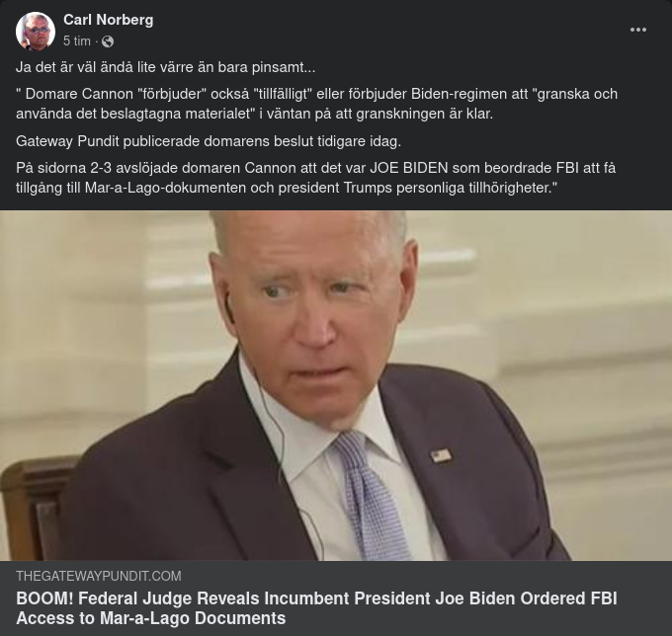Screen dimensions: 672x636
Task: Click the paragraph beginning 'På sidorna 2-3'
Action: [x=316, y=178]
